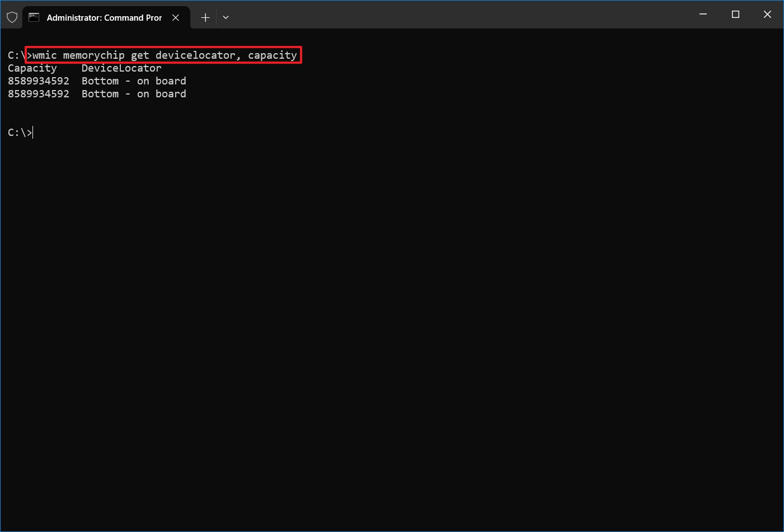Click the shield administrator icon
This screenshot has width=784, height=532.
click(12, 17)
